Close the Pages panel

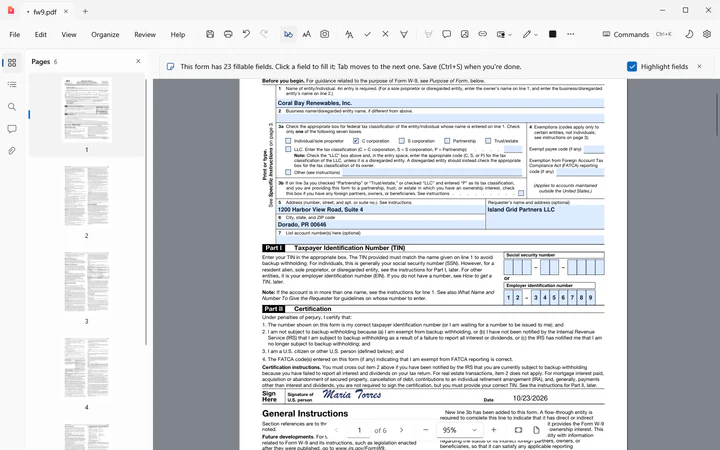(x=138, y=61)
